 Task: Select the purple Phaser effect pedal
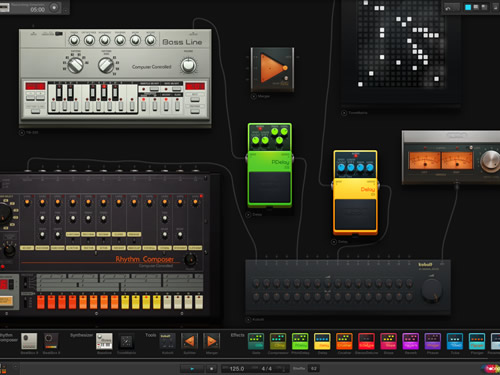432,341
